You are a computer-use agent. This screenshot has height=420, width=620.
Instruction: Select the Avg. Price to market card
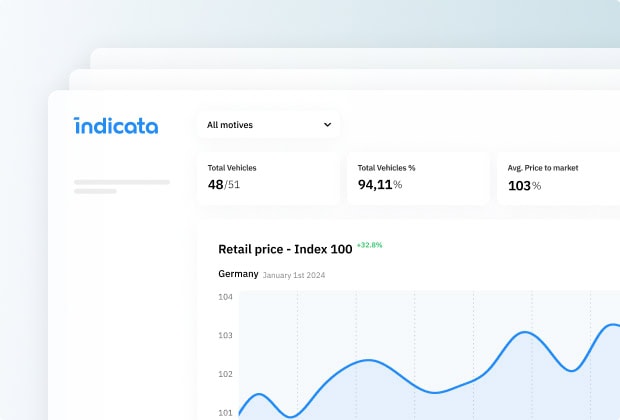click(558, 179)
